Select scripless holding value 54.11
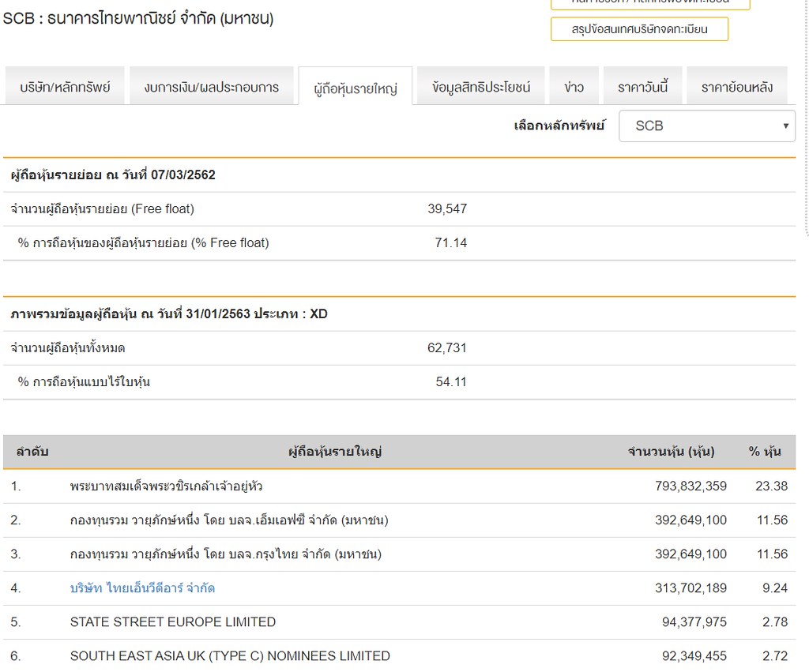Image resolution: width=809 pixels, height=672 pixels. coord(451,382)
